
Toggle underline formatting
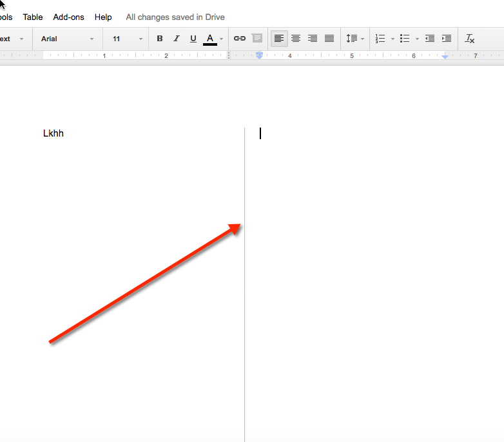point(193,39)
